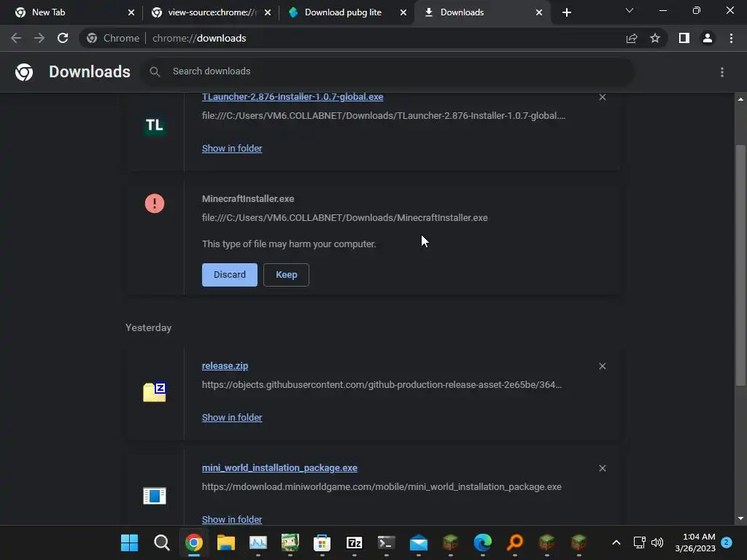This screenshot has height=560, width=747.
Task: Keep the MinecraftInstaller.exe download
Action: pyautogui.click(x=286, y=275)
